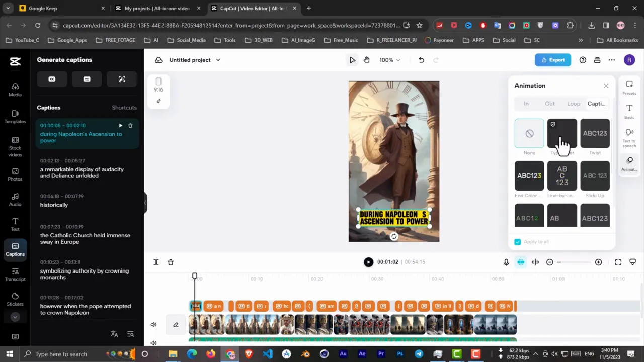Open the 100% zoom dropdown
The width and height of the screenshot is (644, 362).
(390, 60)
